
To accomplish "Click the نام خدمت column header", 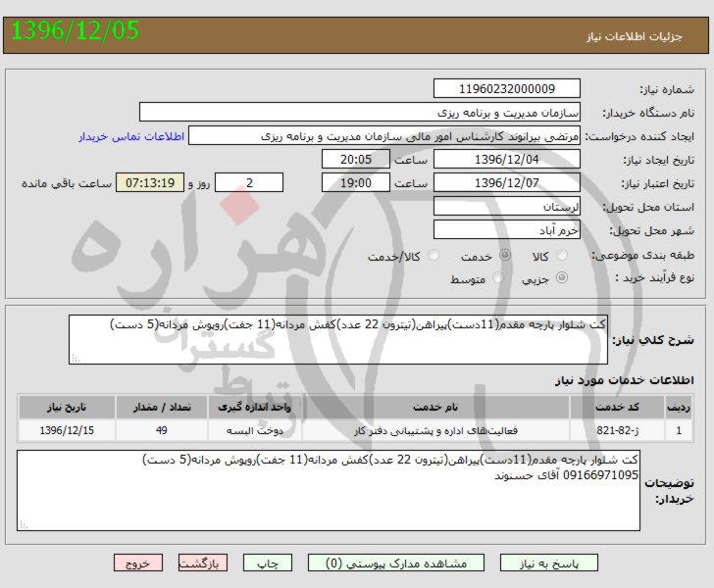I will pos(435,407).
